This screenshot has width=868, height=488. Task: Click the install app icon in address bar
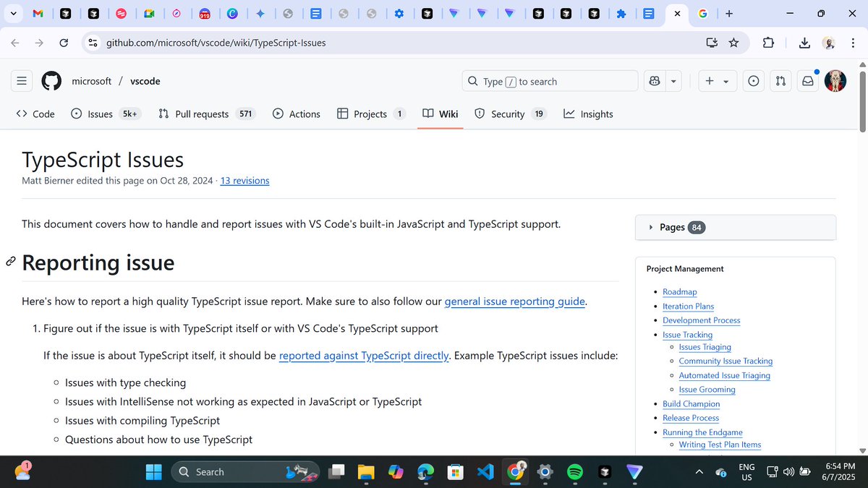pos(712,43)
